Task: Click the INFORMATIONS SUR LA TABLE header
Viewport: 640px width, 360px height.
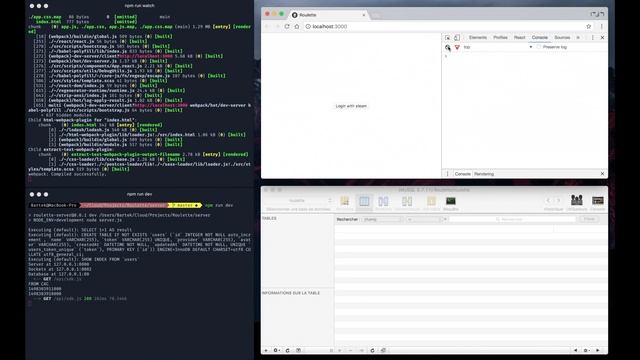Action: (291, 293)
